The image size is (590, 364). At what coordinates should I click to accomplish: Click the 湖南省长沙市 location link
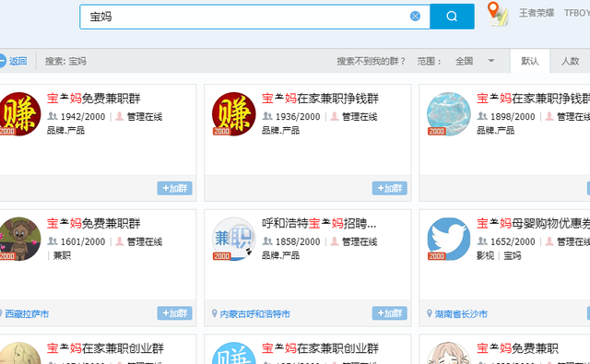click(x=461, y=313)
